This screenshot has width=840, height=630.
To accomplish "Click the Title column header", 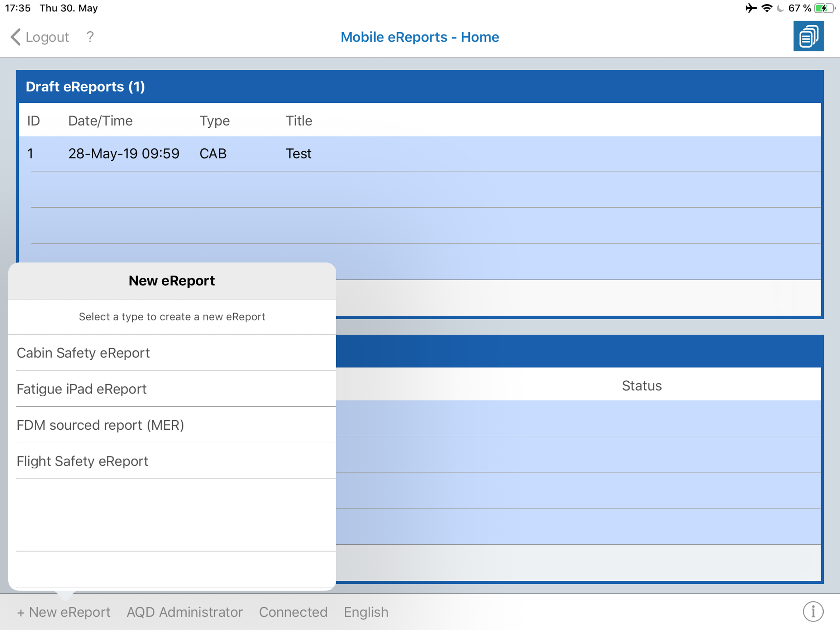I will tap(299, 121).
